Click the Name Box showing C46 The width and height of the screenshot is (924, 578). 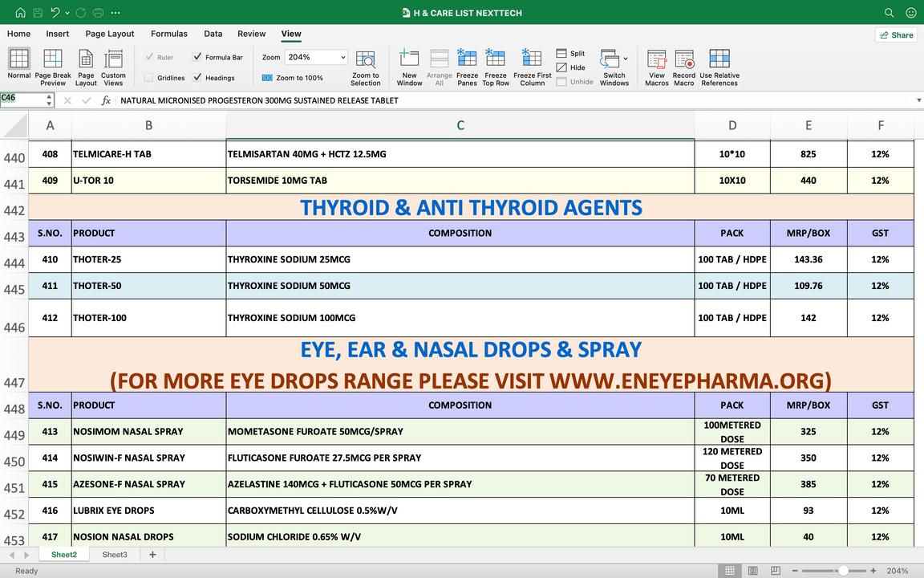point(22,99)
